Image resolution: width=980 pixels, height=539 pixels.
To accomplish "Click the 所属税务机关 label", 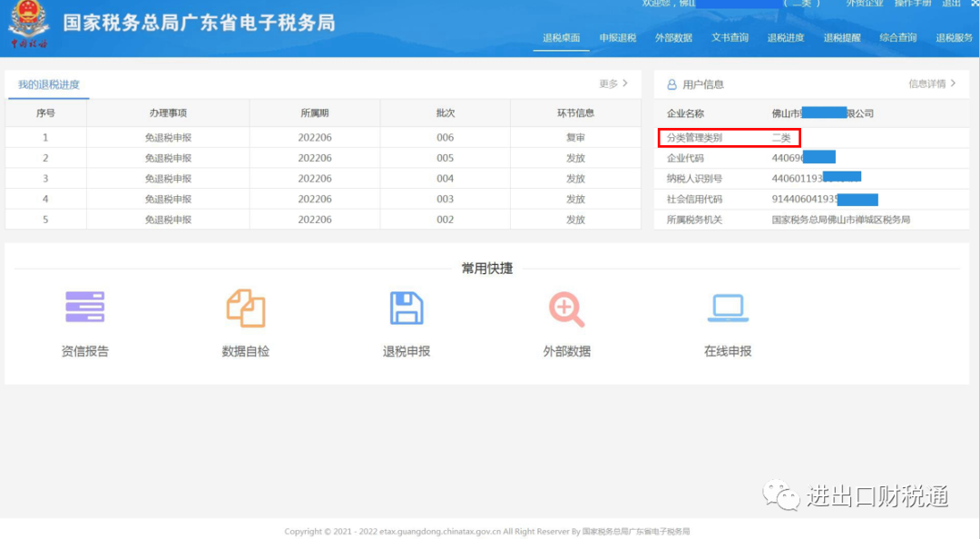I will [694, 220].
